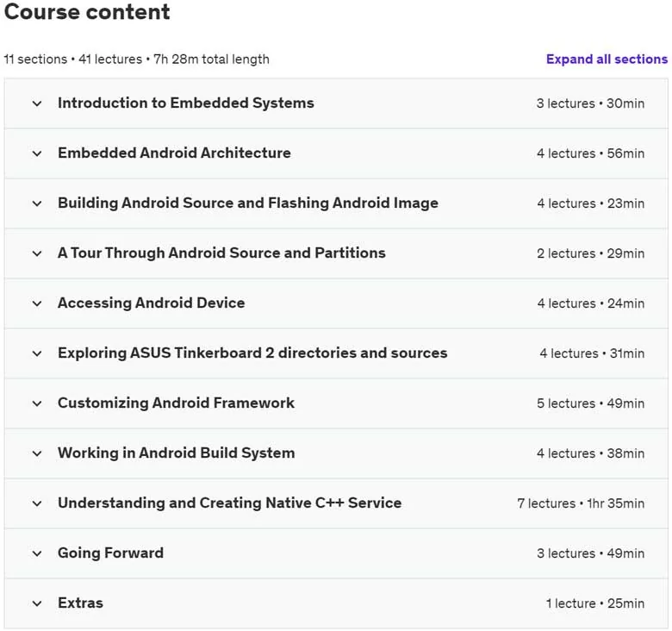672x631 pixels.
Task: Click chevron for Working in Android Build System
Action: click(37, 453)
